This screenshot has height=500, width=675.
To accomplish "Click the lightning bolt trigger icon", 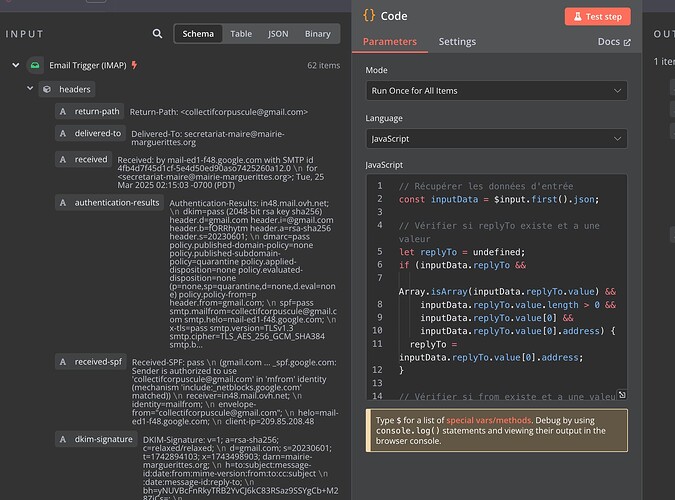I will coord(134,65).
